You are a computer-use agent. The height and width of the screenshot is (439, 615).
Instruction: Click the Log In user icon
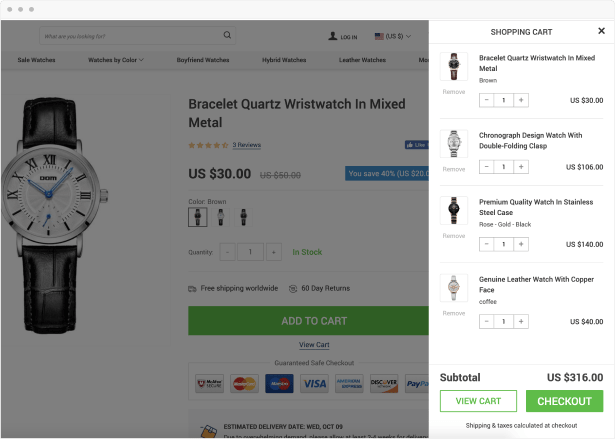pos(333,36)
